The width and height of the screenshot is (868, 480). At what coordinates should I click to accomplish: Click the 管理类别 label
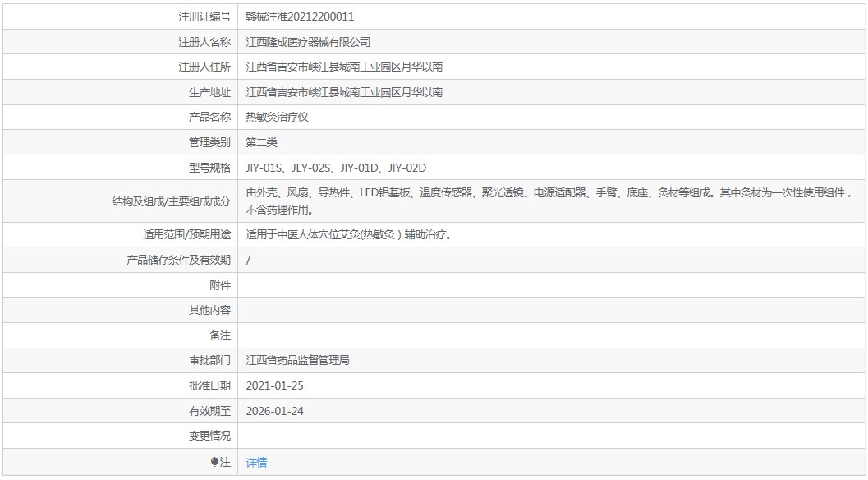(x=209, y=142)
